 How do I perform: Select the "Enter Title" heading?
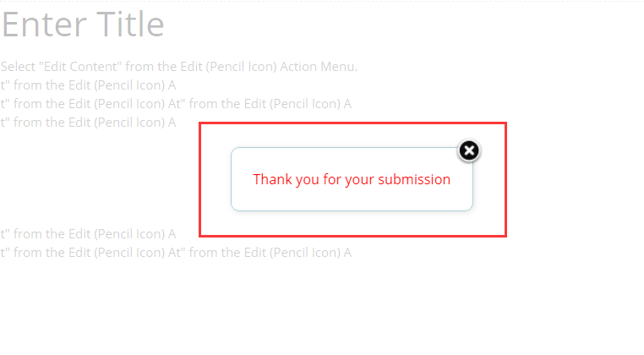tap(83, 25)
